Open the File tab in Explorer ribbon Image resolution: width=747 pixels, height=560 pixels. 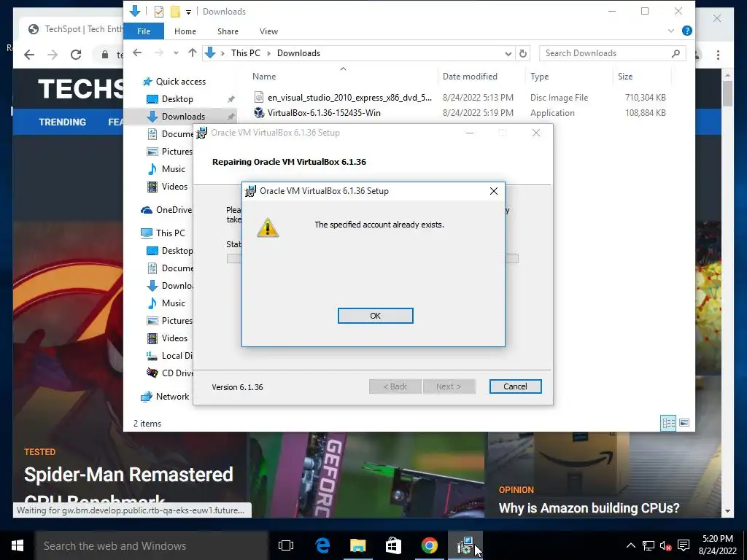coord(144,31)
